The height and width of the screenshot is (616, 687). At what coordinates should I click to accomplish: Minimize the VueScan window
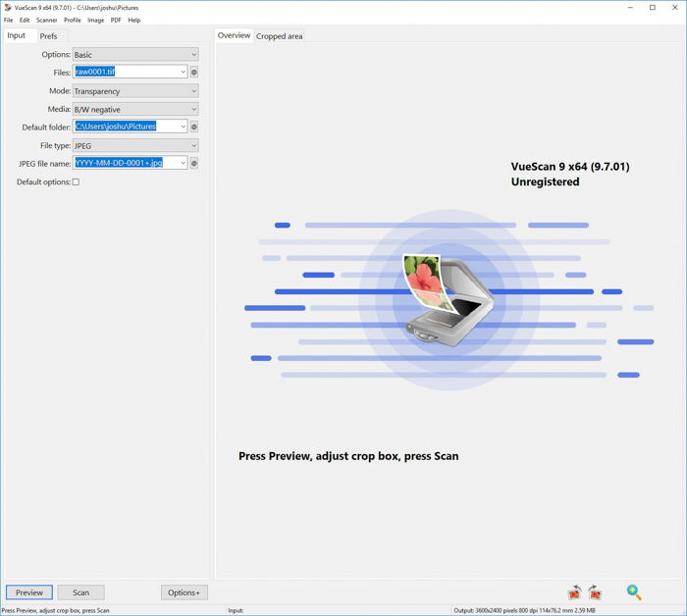(630, 8)
